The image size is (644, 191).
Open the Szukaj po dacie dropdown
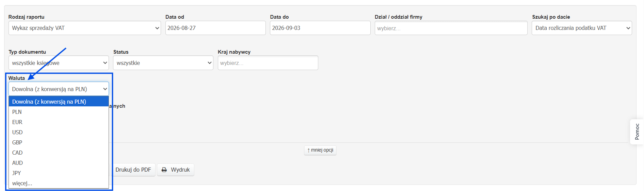pyautogui.click(x=582, y=28)
